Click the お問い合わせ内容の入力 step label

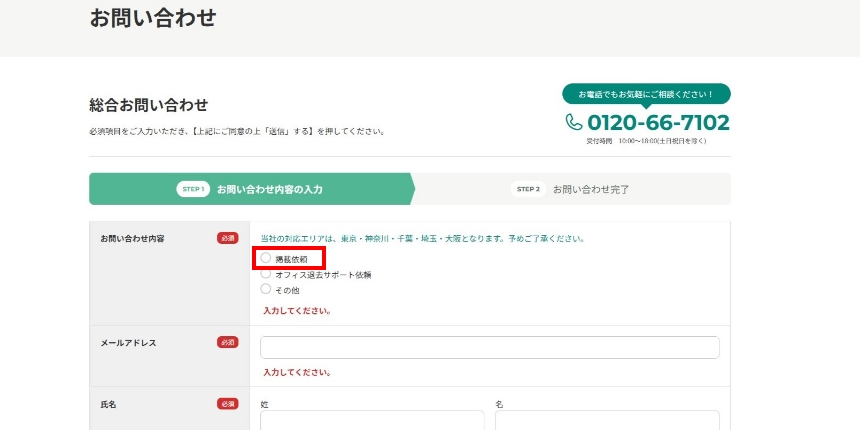click(x=269, y=189)
